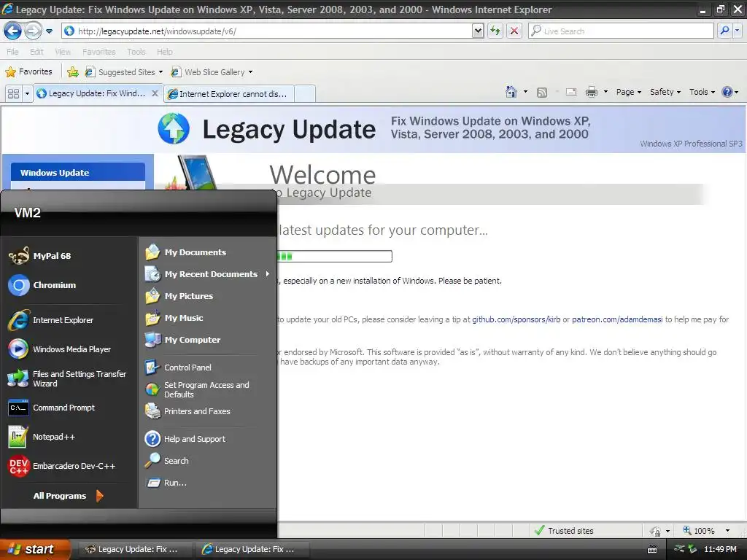Open patreon.com/adamdemasi link

[617, 319]
